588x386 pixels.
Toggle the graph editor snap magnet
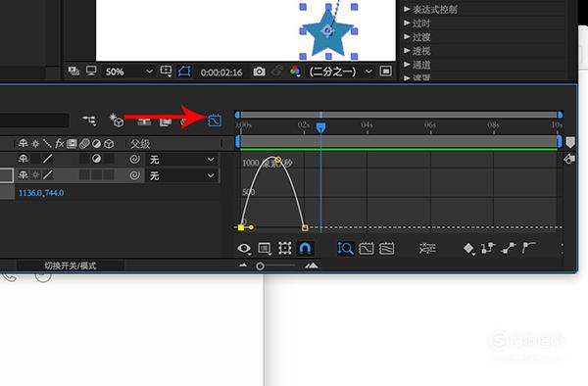[305, 248]
